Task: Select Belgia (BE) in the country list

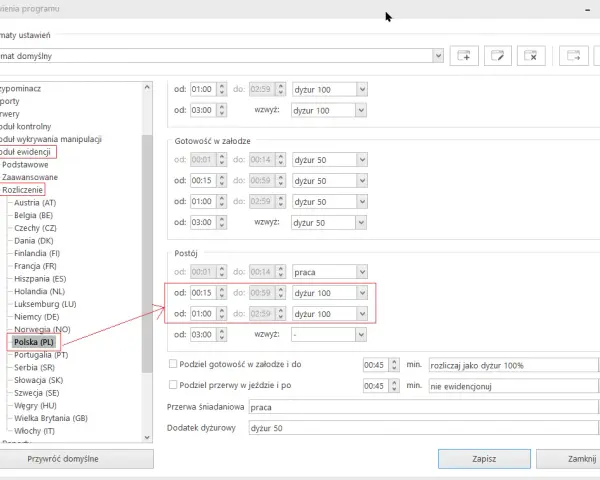Action: pyautogui.click(x=34, y=215)
